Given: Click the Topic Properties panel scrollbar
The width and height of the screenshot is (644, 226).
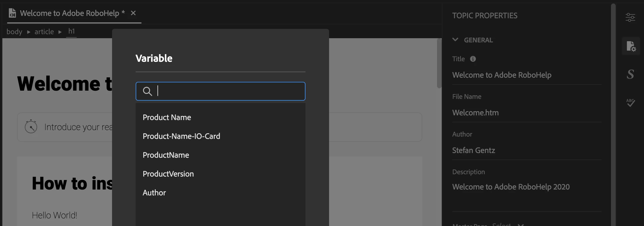Looking at the screenshot, I should (x=613, y=115).
